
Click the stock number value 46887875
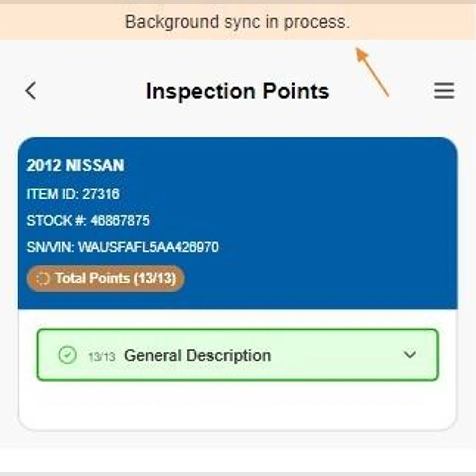(x=120, y=220)
